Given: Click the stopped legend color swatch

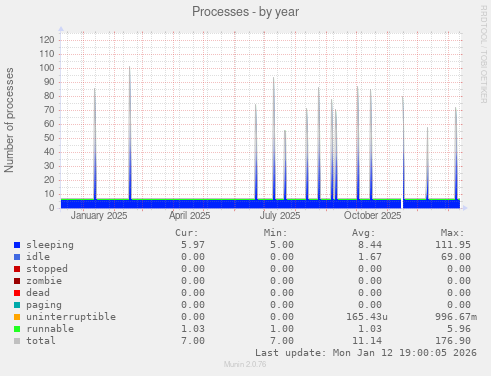Looking at the screenshot, I should [17, 269].
